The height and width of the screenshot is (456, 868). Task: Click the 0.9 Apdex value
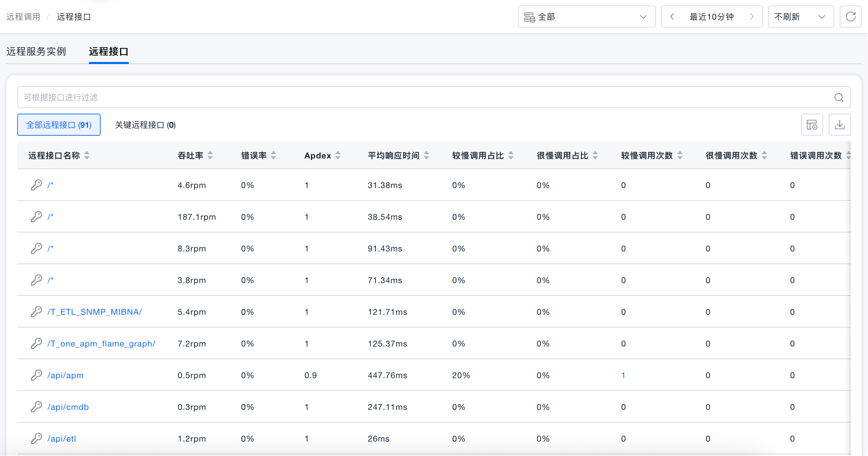310,375
